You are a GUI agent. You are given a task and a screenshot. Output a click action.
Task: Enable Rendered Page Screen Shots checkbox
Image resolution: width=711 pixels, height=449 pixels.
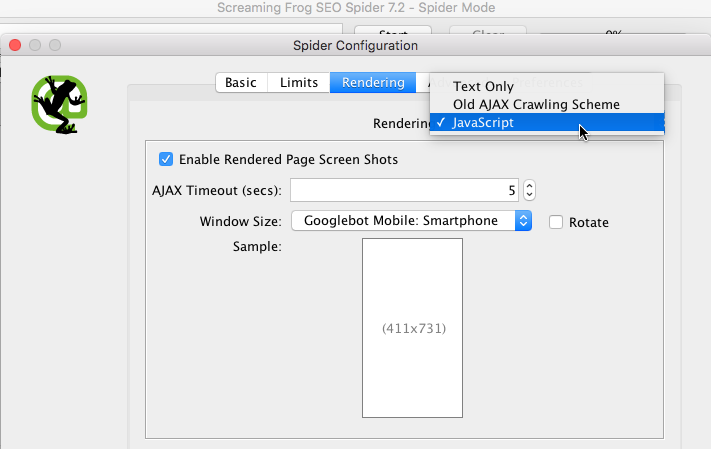point(166,159)
